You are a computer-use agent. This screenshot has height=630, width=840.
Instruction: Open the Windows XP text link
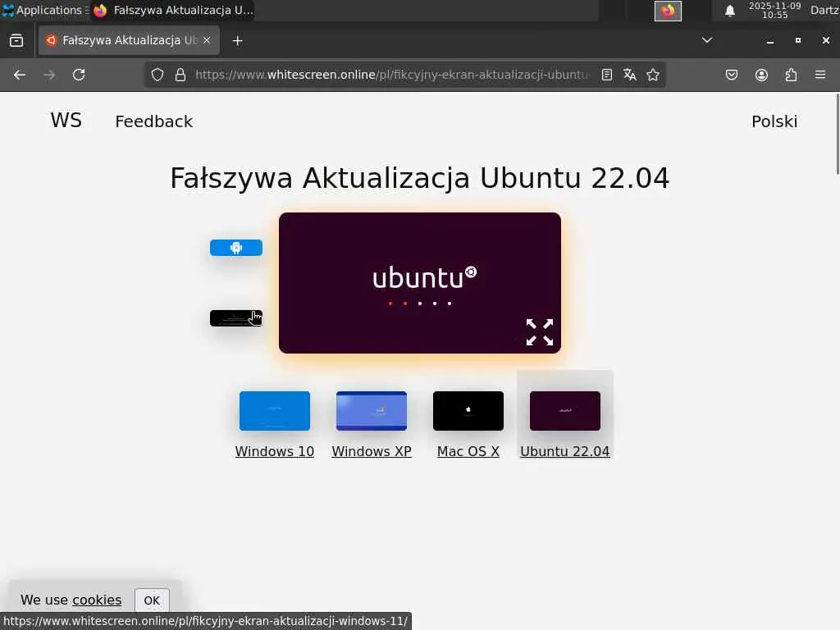pyautogui.click(x=372, y=452)
